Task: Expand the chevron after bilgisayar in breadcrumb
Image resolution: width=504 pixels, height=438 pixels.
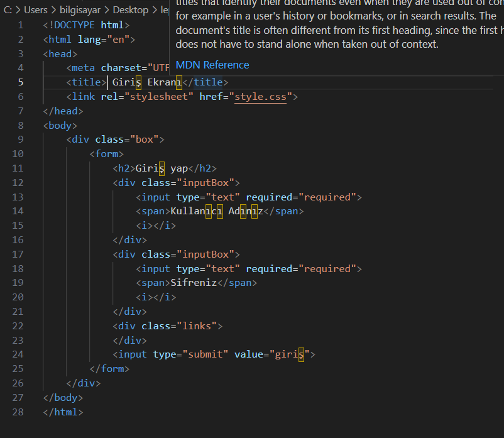Action: 108,9
